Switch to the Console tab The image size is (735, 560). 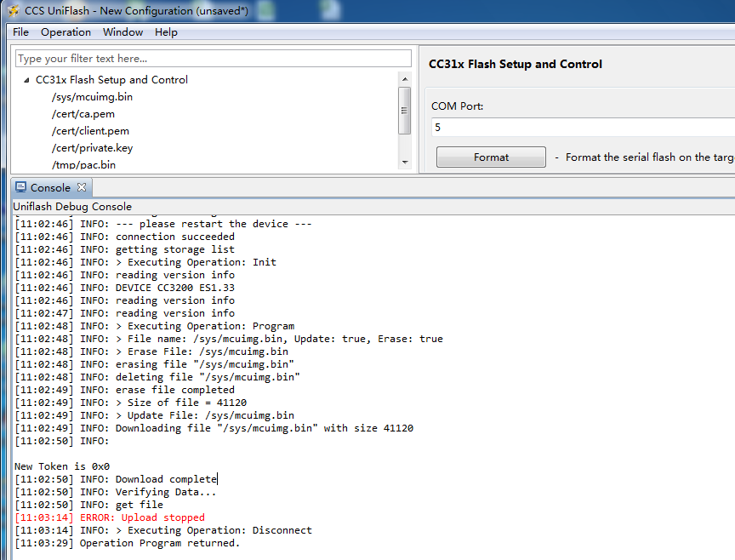click(x=50, y=187)
